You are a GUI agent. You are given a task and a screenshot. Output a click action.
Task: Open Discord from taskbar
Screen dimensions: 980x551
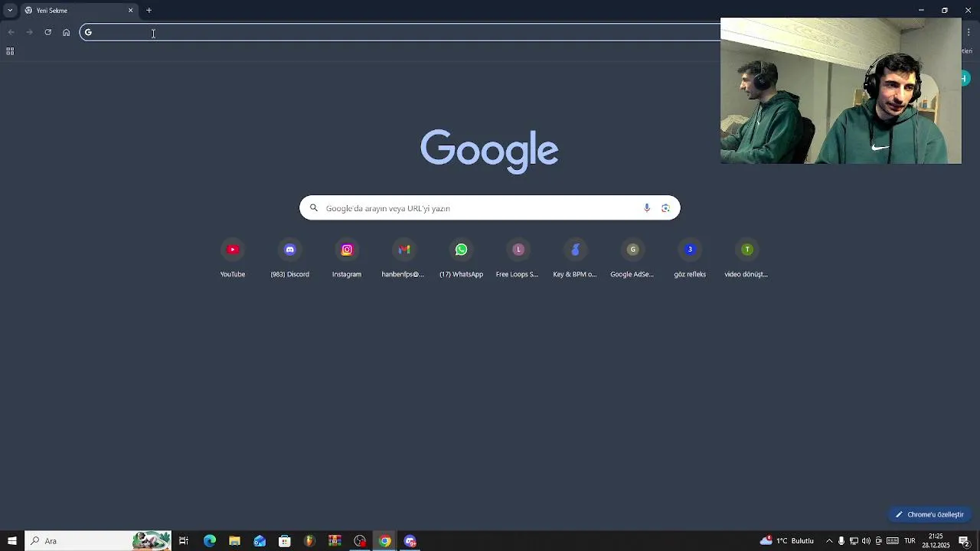pos(410,541)
